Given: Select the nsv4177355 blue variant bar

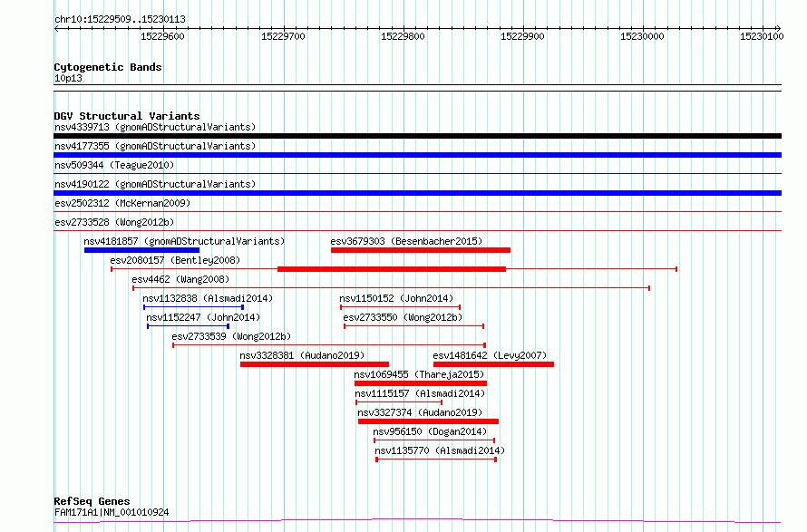Looking at the screenshot, I should 417,155.
